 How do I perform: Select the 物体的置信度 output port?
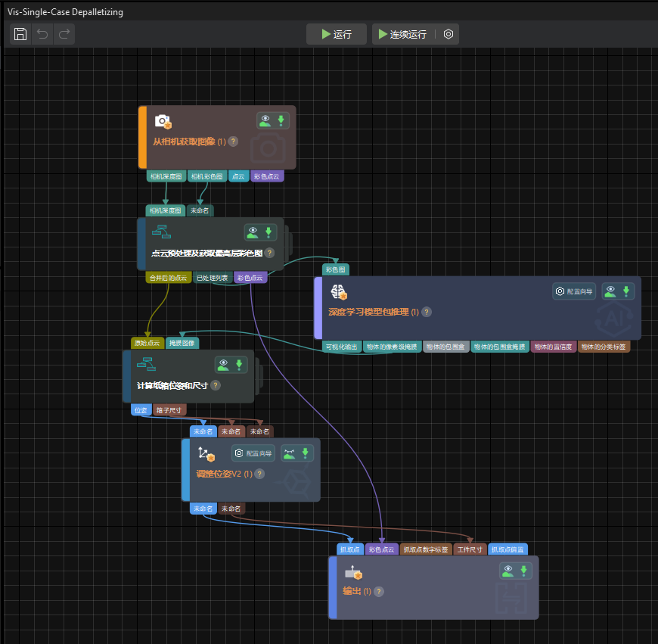[x=553, y=347]
